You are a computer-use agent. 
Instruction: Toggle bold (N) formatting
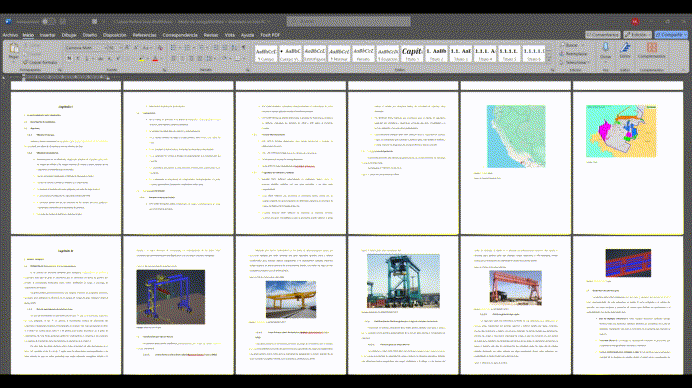pyautogui.click(x=69, y=58)
